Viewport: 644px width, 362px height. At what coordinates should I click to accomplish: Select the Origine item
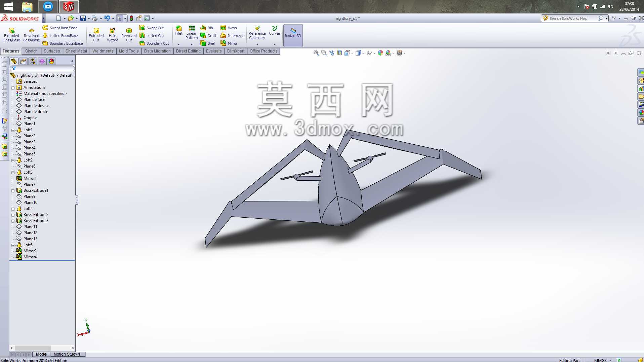tap(30, 118)
